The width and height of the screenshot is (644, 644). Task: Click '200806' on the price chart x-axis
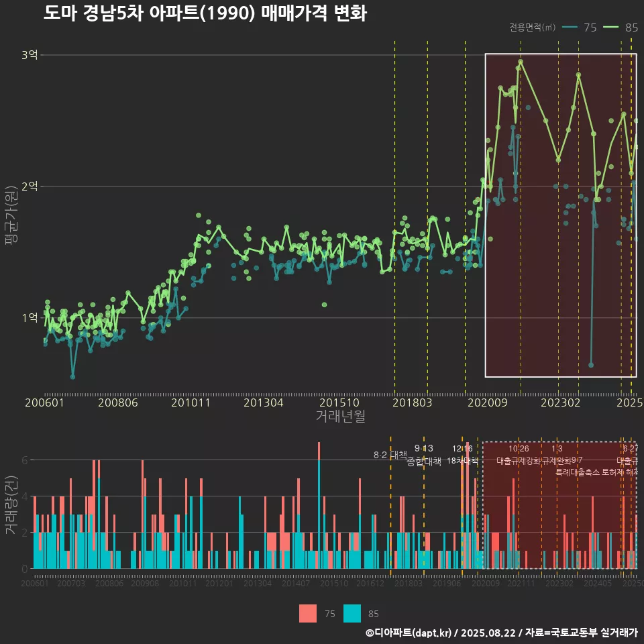(118, 402)
